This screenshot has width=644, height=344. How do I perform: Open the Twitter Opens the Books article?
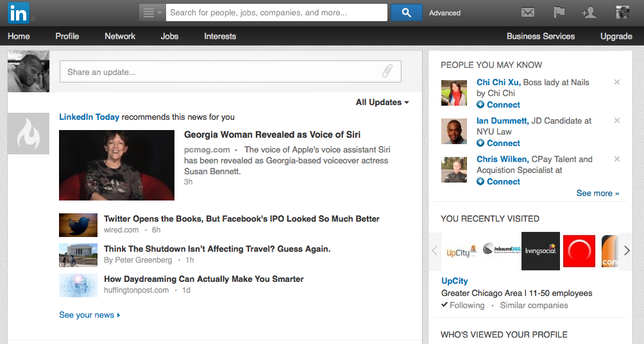click(241, 218)
